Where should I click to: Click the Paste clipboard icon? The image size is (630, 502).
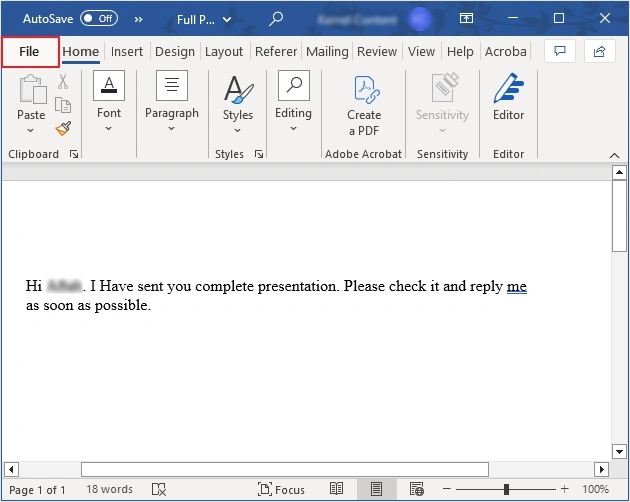[33, 90]
